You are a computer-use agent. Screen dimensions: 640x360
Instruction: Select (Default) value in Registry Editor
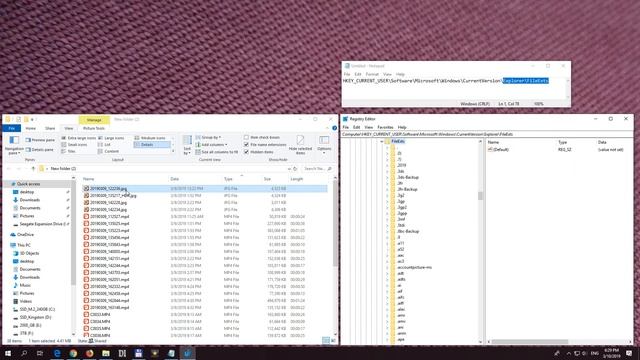(500, 150)
